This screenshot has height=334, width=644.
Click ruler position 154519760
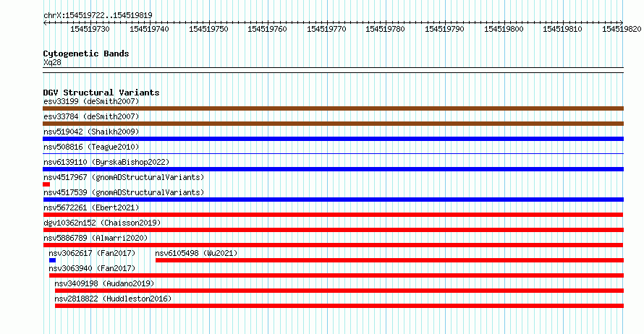[x=268, y=29]
